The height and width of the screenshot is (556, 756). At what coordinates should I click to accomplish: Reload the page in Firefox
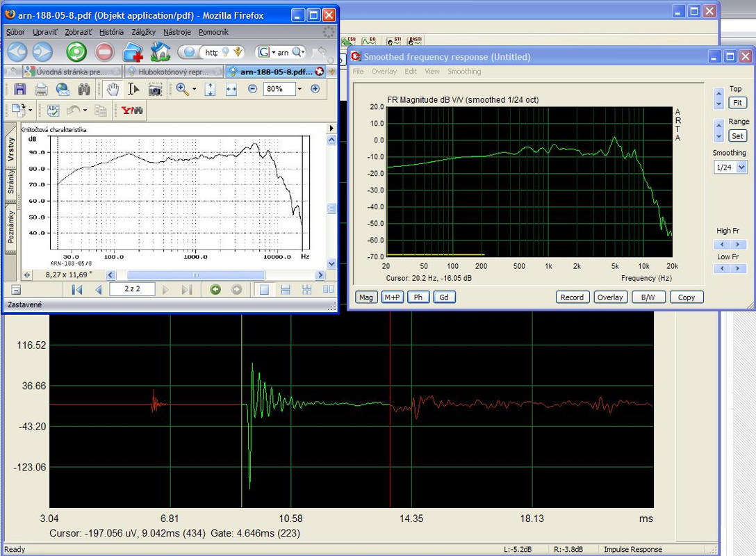(x=76, y=51)
